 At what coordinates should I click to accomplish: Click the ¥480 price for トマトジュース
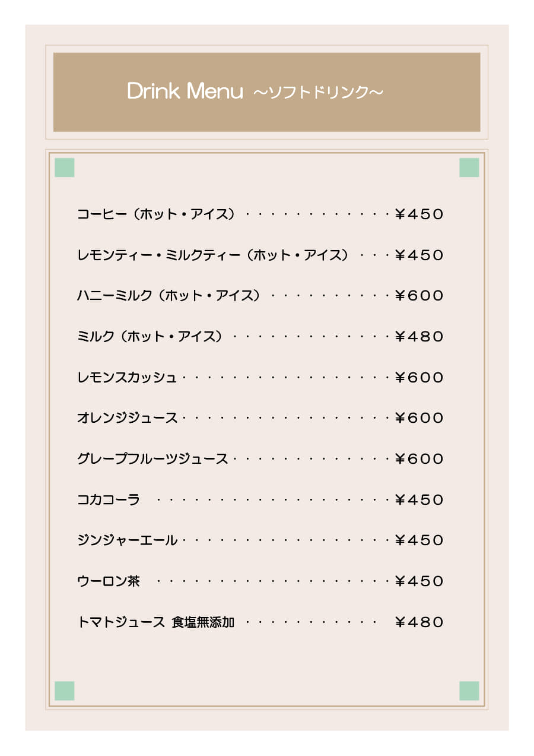point(419,622)
